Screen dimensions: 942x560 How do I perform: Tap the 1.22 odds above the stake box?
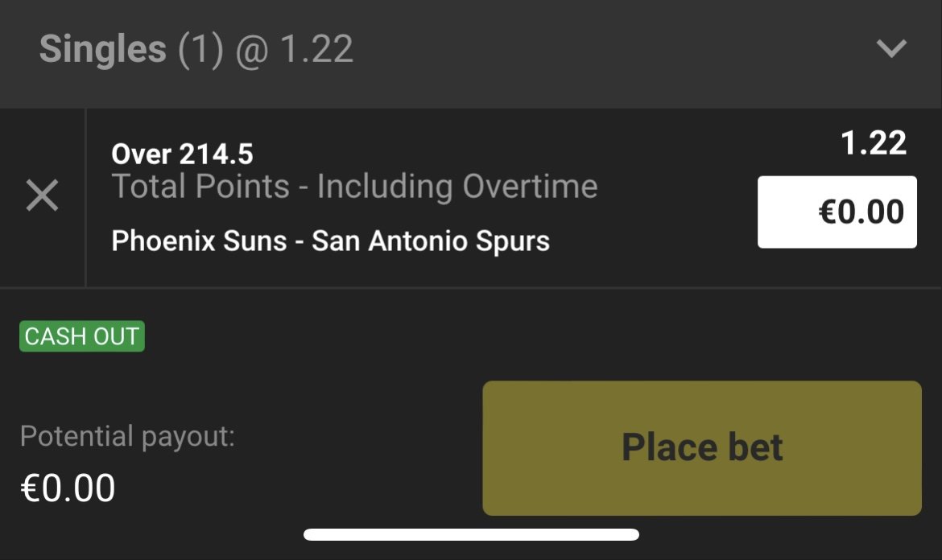[874, 144]
